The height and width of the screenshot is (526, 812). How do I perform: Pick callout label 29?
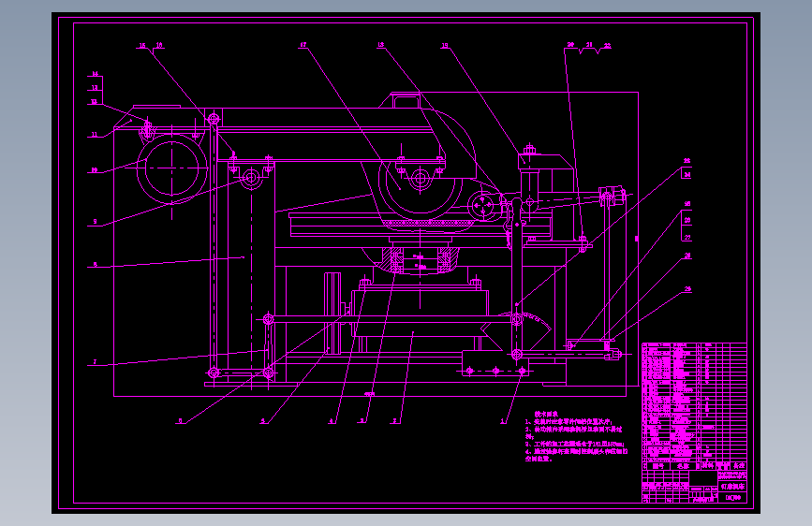[687, 289]
